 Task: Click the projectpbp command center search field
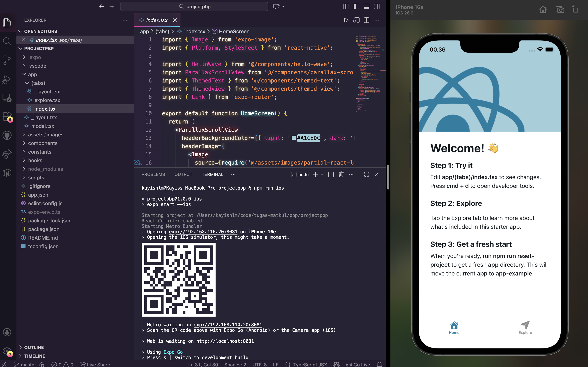click(194, 7)
